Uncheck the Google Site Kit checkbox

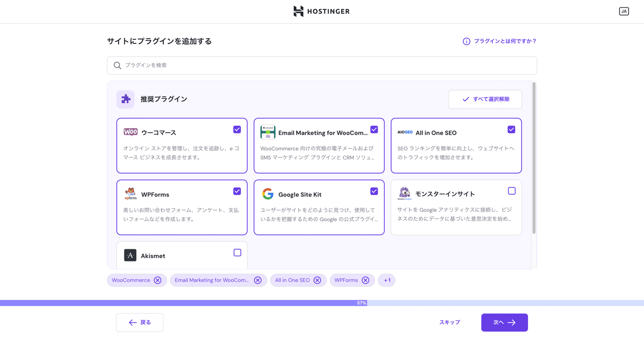[x=374, y=191]
